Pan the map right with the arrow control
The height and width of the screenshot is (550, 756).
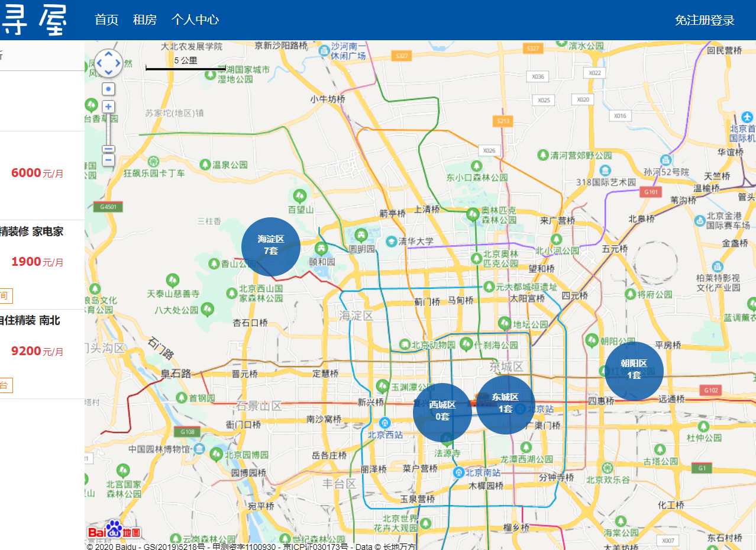118,63
